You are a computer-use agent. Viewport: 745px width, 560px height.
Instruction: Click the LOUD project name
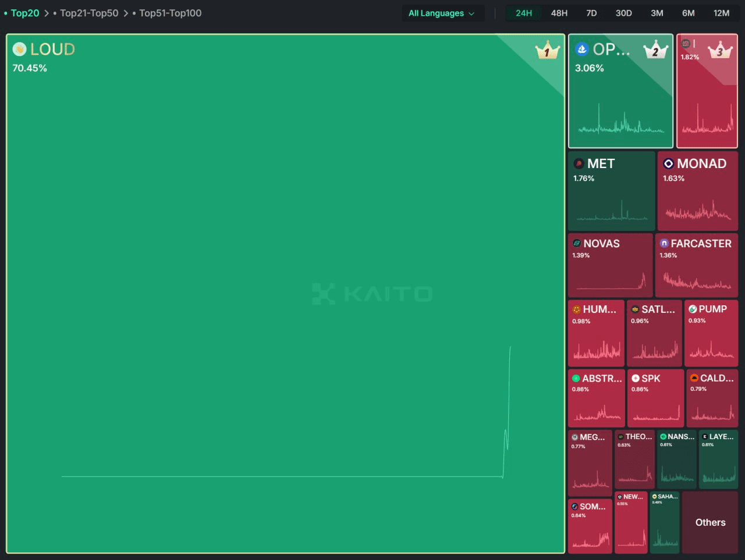[52, 49]
